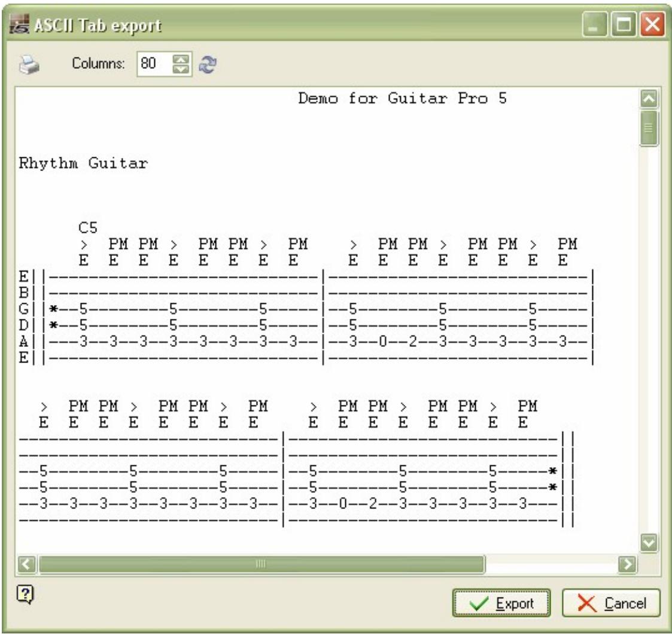Viewport: 672px width, 634px height.
Task: Click the 'Demo for Guitar Pro 5' title text
Action: 403,98
